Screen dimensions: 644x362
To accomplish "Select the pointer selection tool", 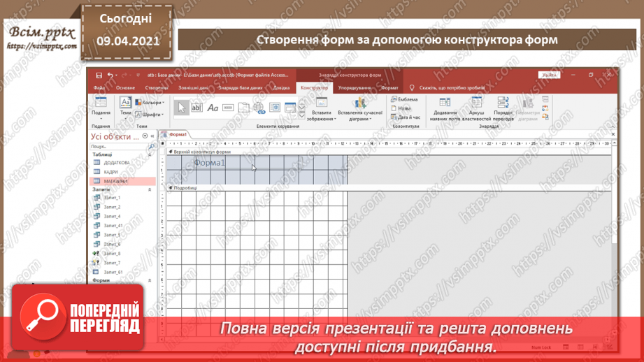I will (181, 108).
